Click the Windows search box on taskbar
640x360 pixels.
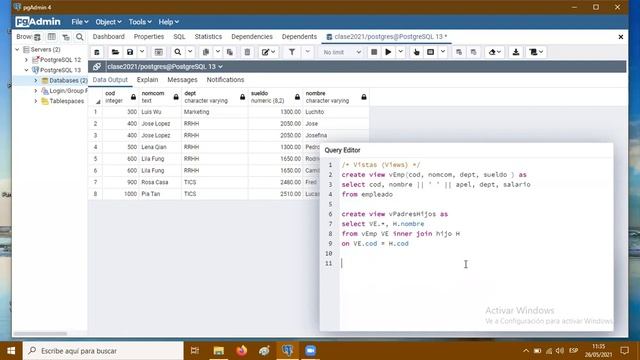103,351
